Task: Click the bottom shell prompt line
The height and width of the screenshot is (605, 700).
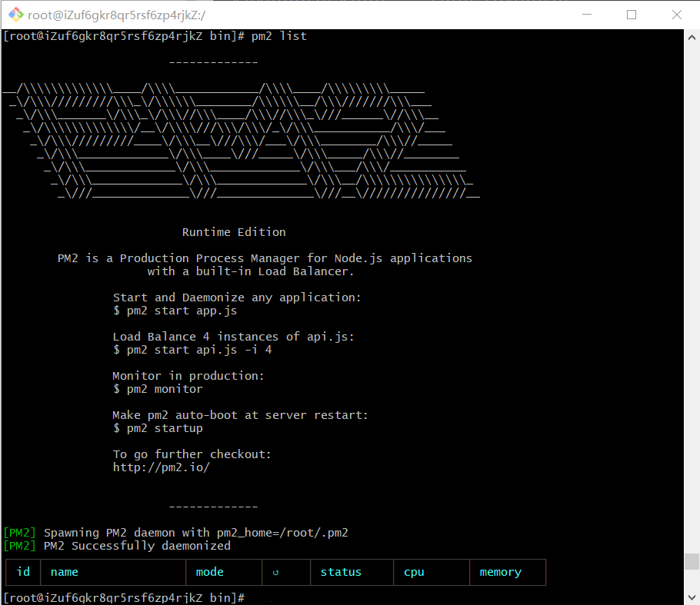Action: click(x=124, y=598)
